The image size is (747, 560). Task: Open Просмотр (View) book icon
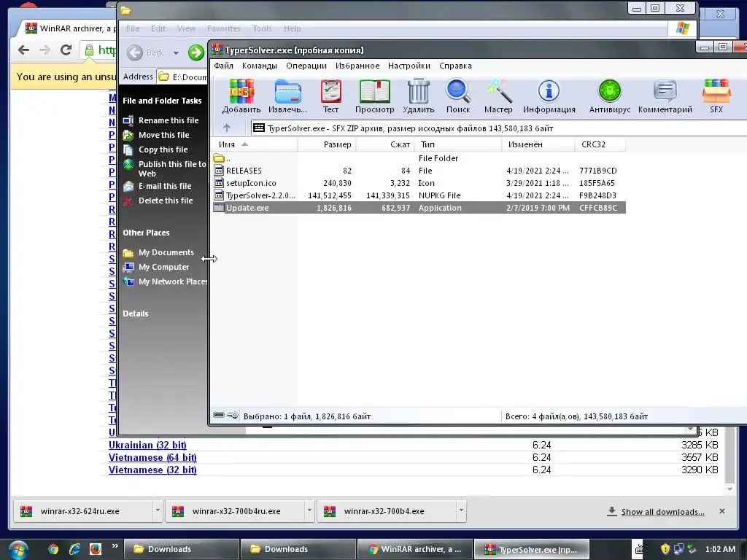(x=374, y=97)
